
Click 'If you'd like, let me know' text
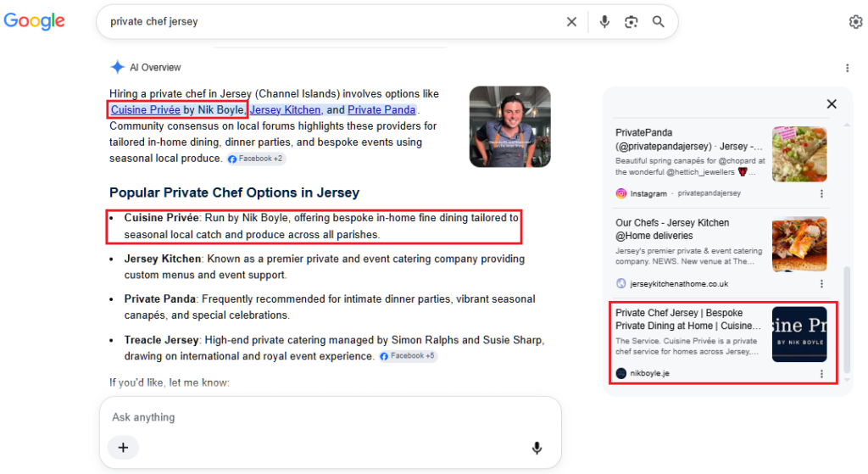click(x=169, y=382)
